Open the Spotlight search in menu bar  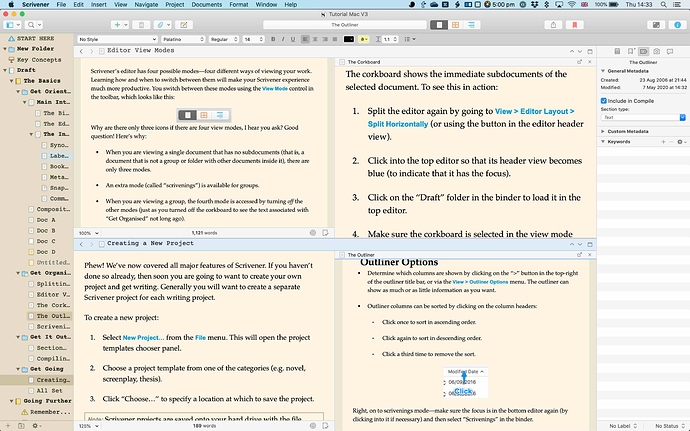pyautogui.click(x=664, y=4)
